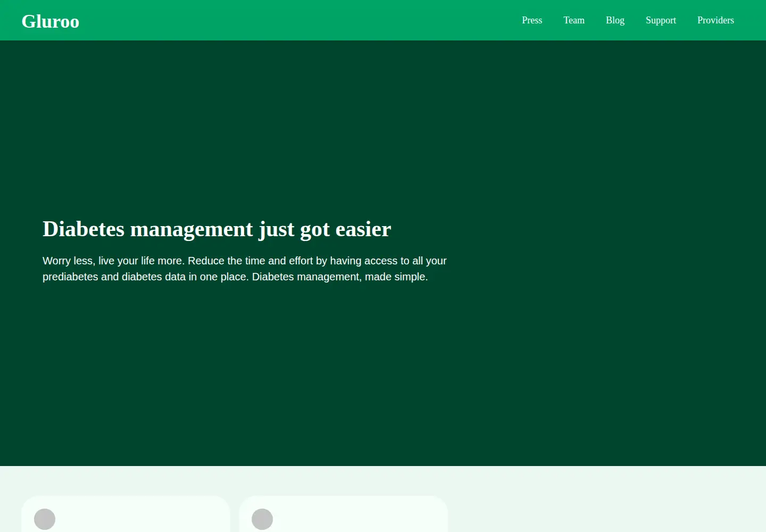Open the Press page

pyautogui.click(x=532, y=20)
